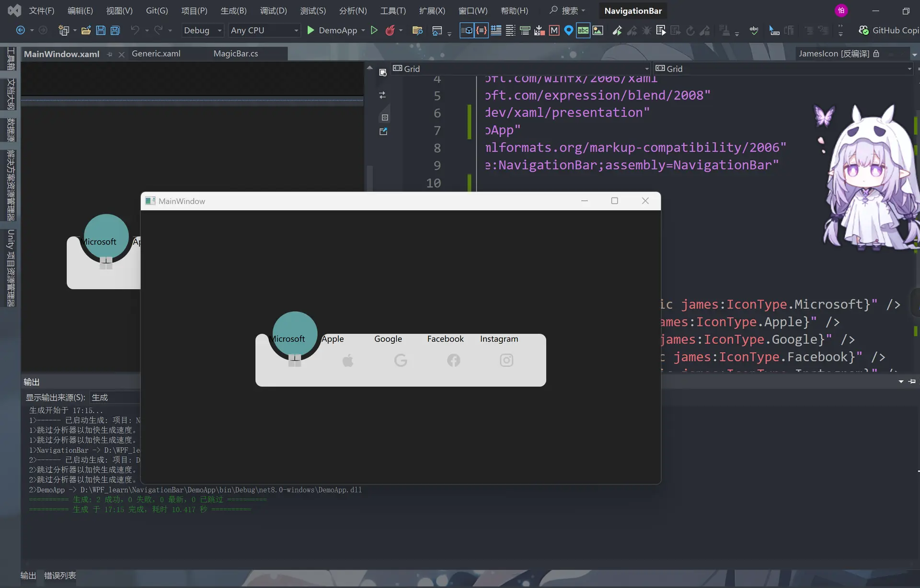The height and width of the screenshot is (588, 920).
Task: Click the abc spell check icon
Action: (754, 30)
